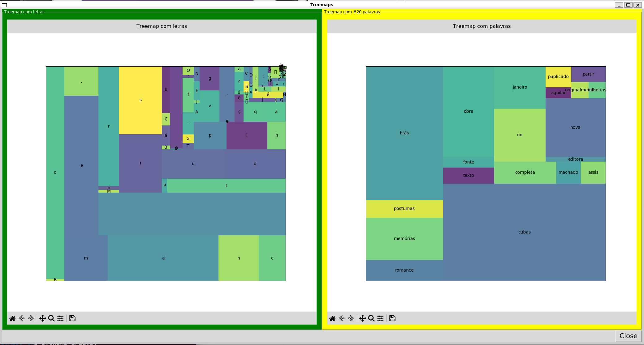644x345 pixels.
Task: Click the Home icon in the palavras treemap toolbar
Action: 332,318
